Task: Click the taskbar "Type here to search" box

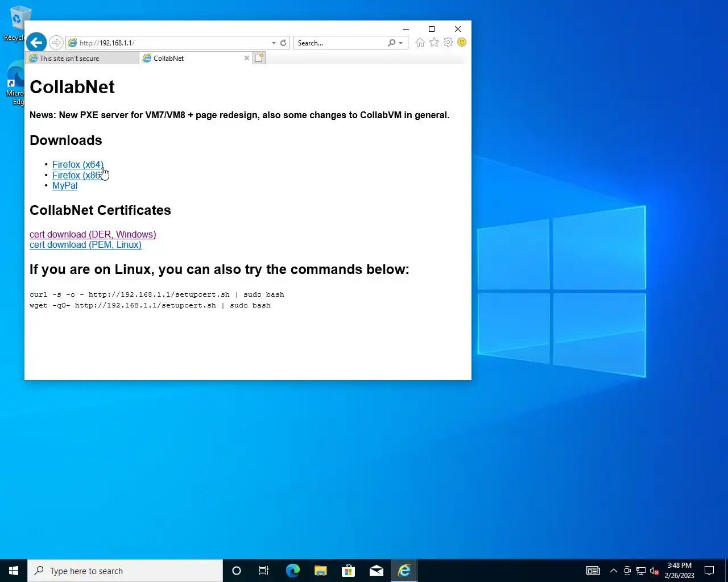Action: [125, 571]
